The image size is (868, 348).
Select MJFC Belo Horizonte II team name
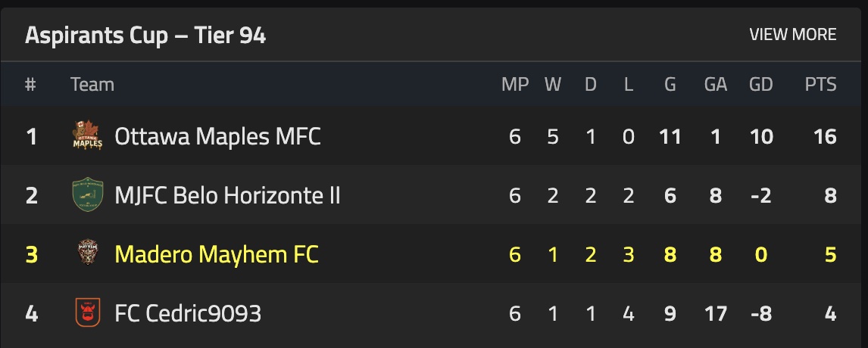pyautogui.click(x=227, y=196)
